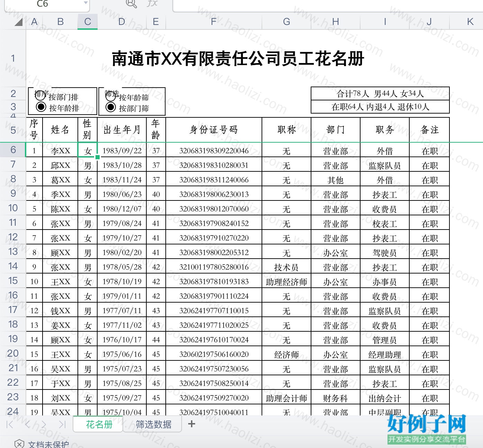The width and height of the screenshot is (483, 448).
Task: Click the title 南通市XX有限责任公司员工花名册
Action: click(238, 59)
